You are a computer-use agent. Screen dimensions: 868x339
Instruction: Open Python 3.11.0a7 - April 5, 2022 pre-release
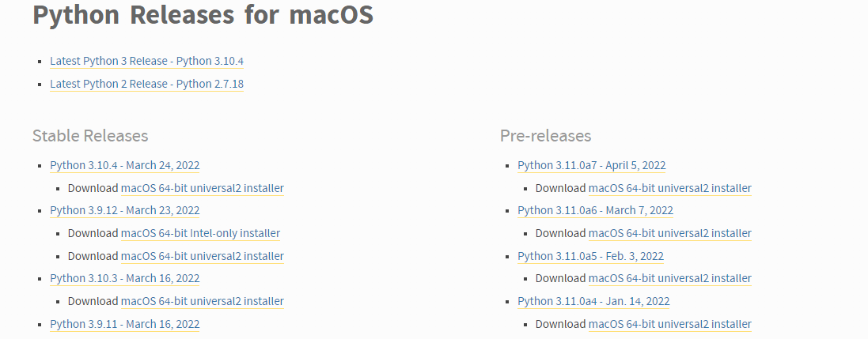click(592, 165)
